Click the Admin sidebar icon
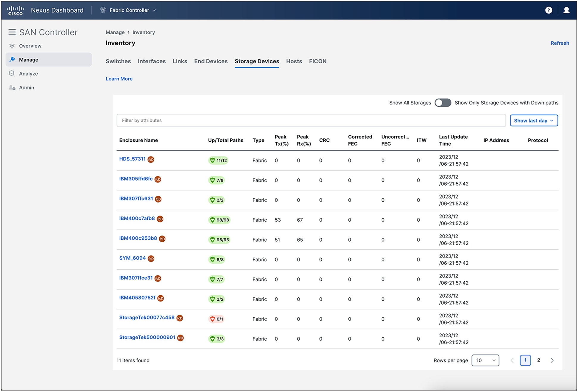Viewport: 578px width, 392px height. 12,88
